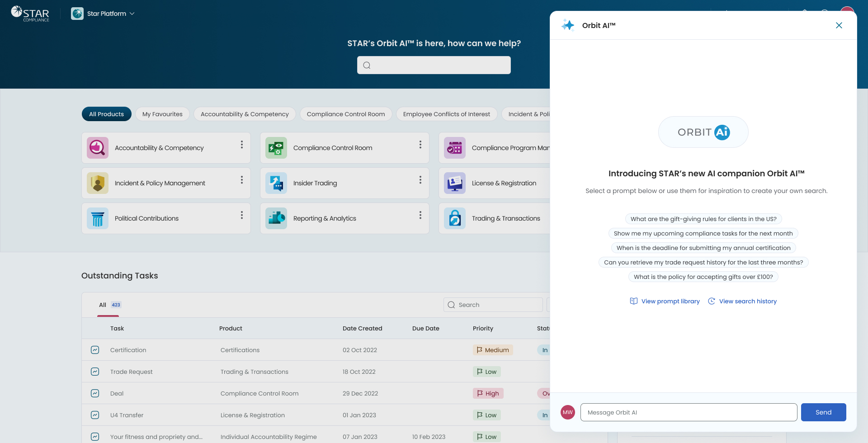The height and width of the screenshot is (443, 868).
Task: Open the Reporting & Analytics icon
Action: click(x=276, y=218)
